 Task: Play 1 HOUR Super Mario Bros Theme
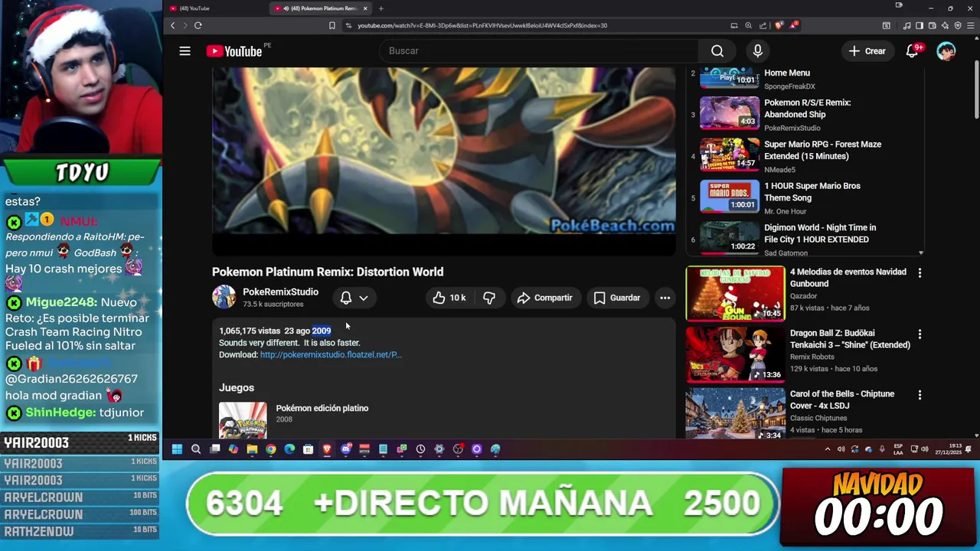[x=804, y=197]
